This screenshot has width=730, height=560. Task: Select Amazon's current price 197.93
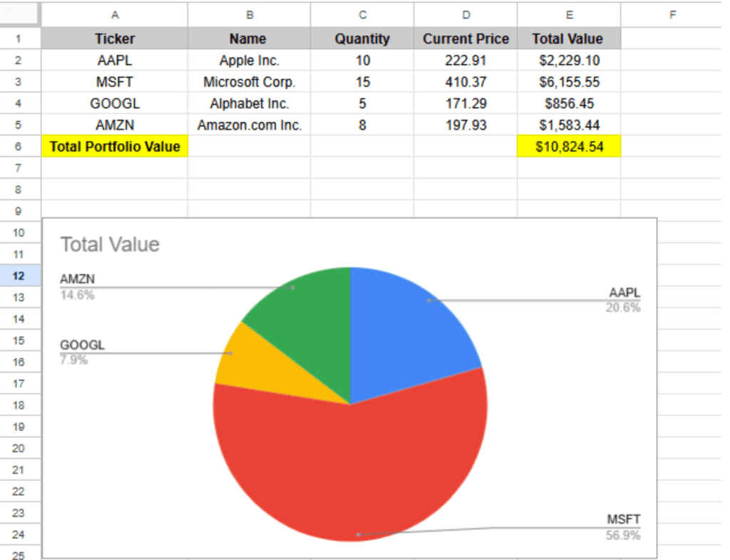pyautogui.click(x=466, y=125)
